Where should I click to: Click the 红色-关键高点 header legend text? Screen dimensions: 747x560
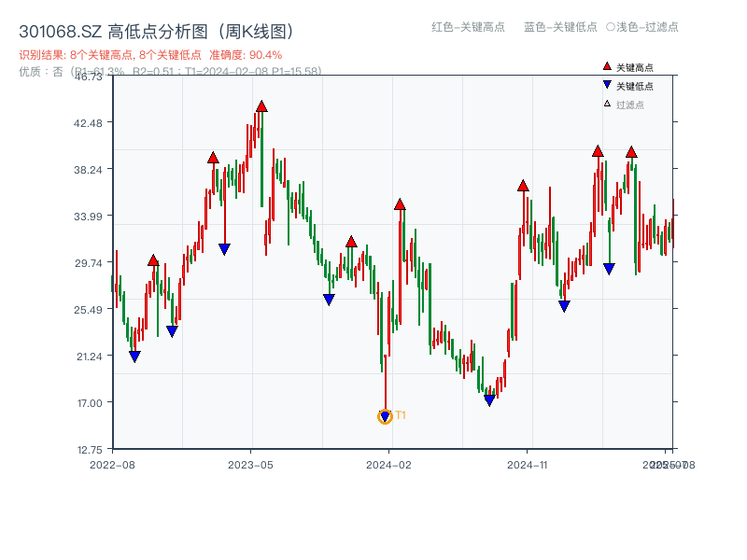point(468,27)
